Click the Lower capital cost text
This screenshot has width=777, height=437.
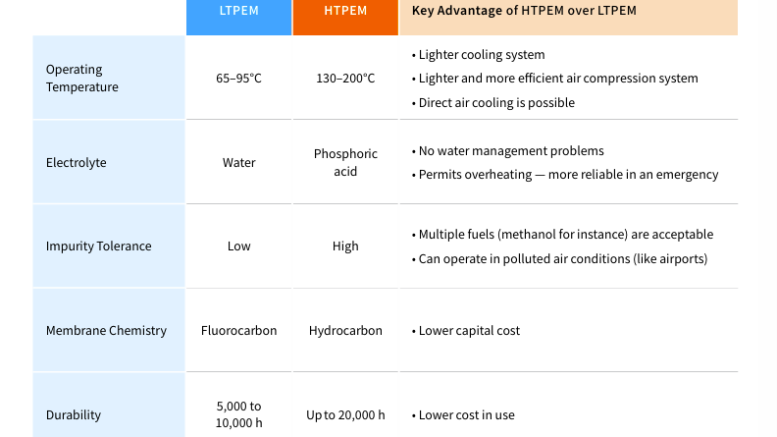469,330
